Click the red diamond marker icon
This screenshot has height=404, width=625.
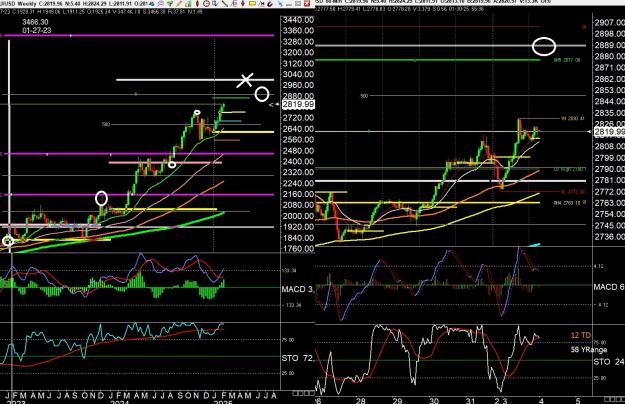click(x=197, y=4)
